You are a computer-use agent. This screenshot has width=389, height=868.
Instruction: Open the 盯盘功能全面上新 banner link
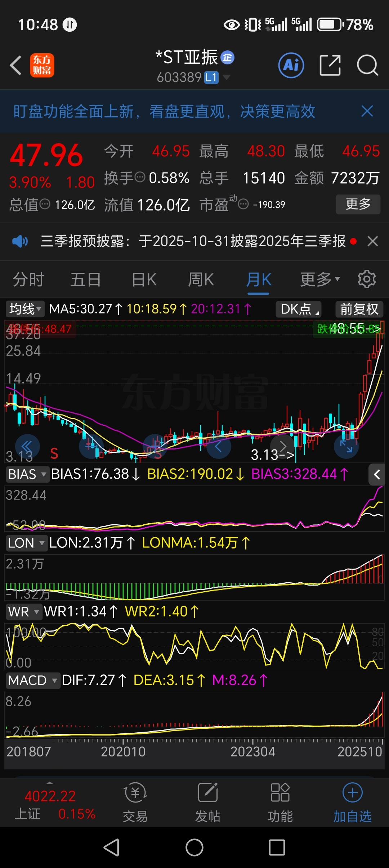pos(164,112)
